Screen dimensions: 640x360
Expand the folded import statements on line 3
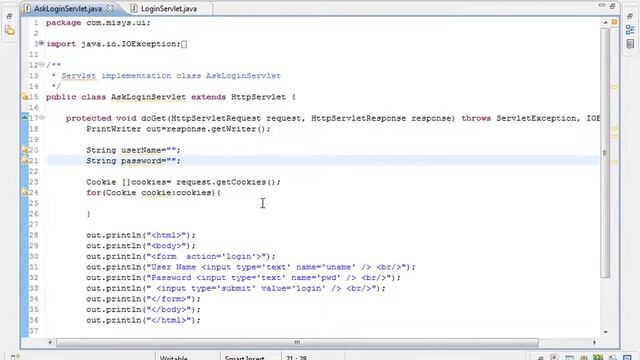tap(42, 43)
